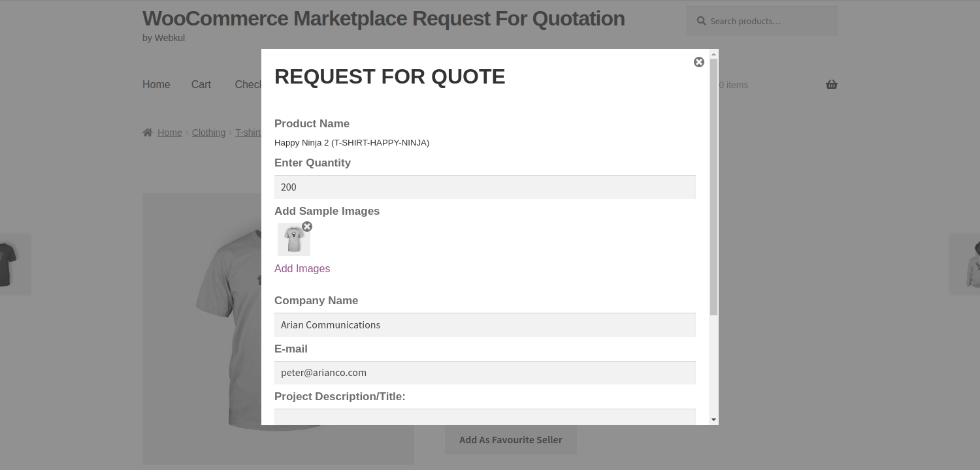Focus the E-mail address field
Image resolution: width=980 pixels, height=470 pixels.
click(485, 372)
